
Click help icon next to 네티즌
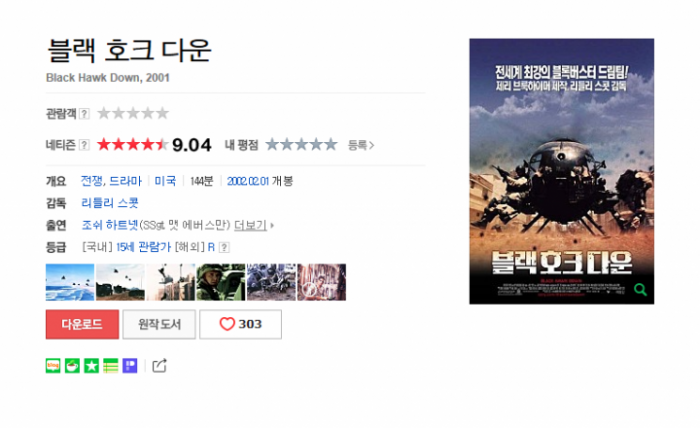click(x=84, y=145)
